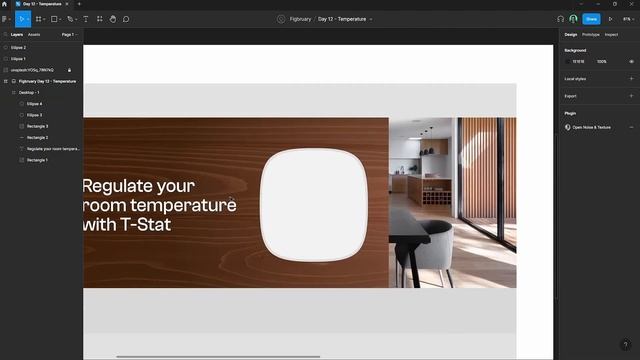Image resolution: width=640 pixels, height=360 pixels.
Task: Remove the Noise & Texture plugin
Action: [x=631, y=127]
